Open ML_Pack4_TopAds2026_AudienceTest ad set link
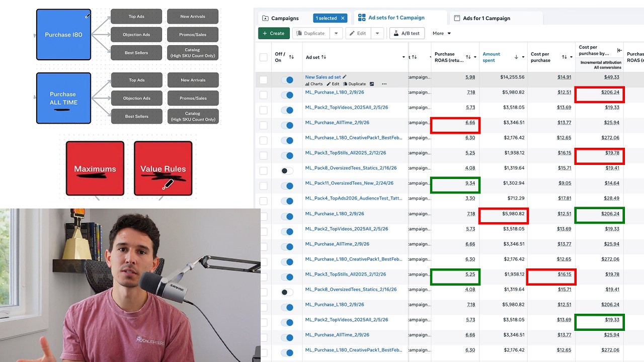 tap(354, 198)
